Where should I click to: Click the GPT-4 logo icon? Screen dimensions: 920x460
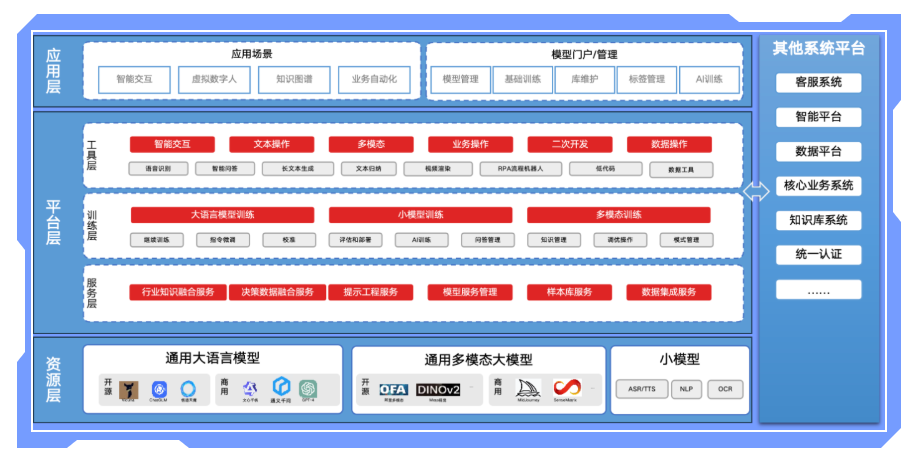point(308,388)
